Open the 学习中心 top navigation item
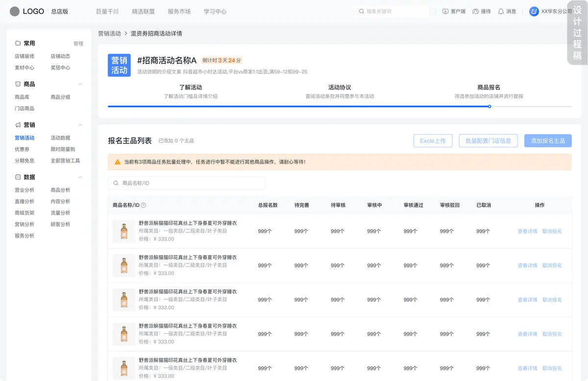 (215, 11)
